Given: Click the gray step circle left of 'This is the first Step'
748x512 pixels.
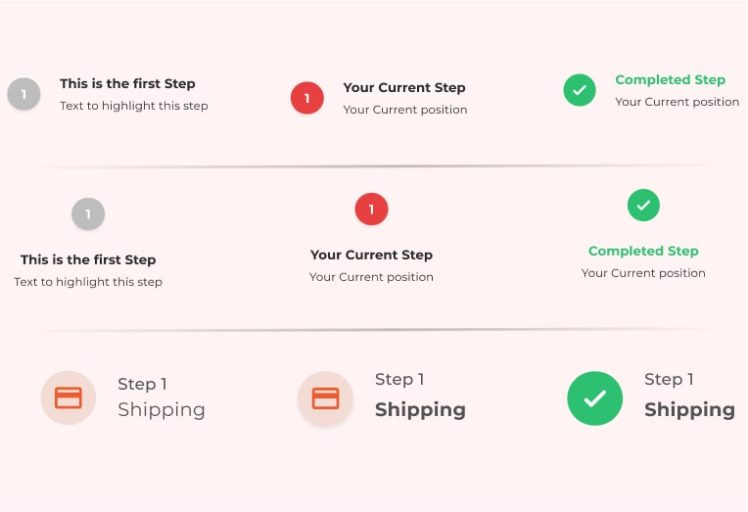Looking at the screenshot, I should (24, 95).
